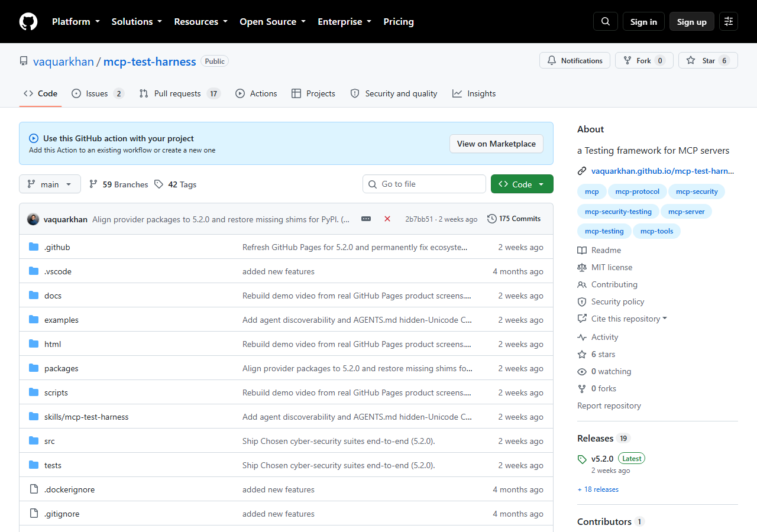The image size is (757, 532).
Task: Click the eye icon beside watching
Action: click(582, 372)
